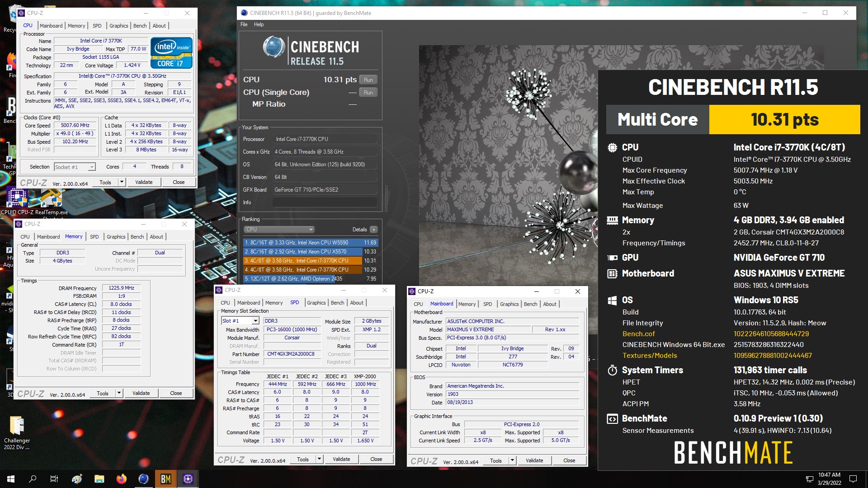Click the BenchMate OS Windows icon

(612, 300)
